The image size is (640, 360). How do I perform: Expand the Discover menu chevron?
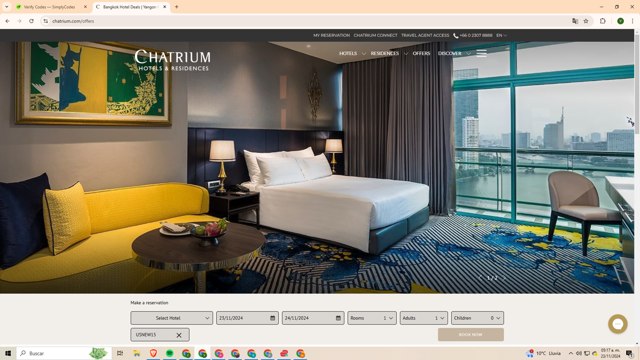pos(468,53)
